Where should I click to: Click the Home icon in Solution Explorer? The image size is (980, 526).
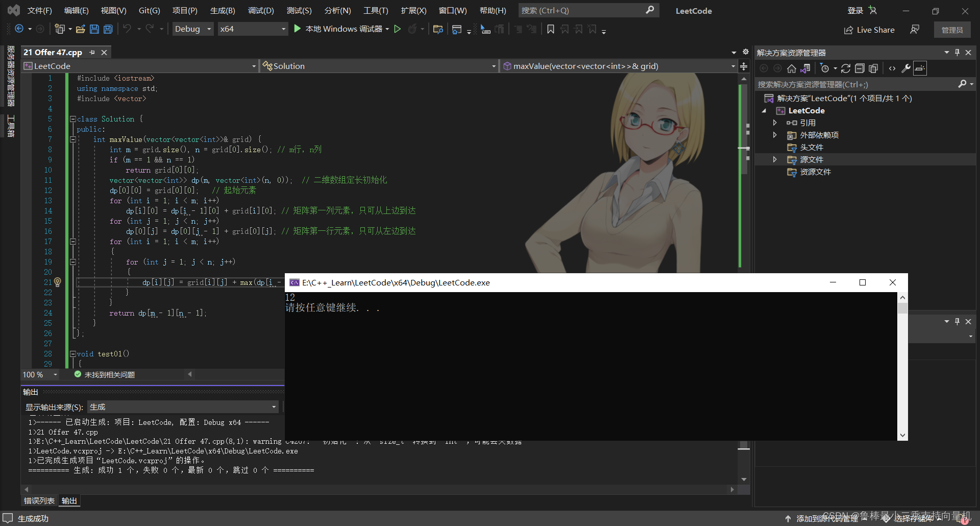point(792,68)
